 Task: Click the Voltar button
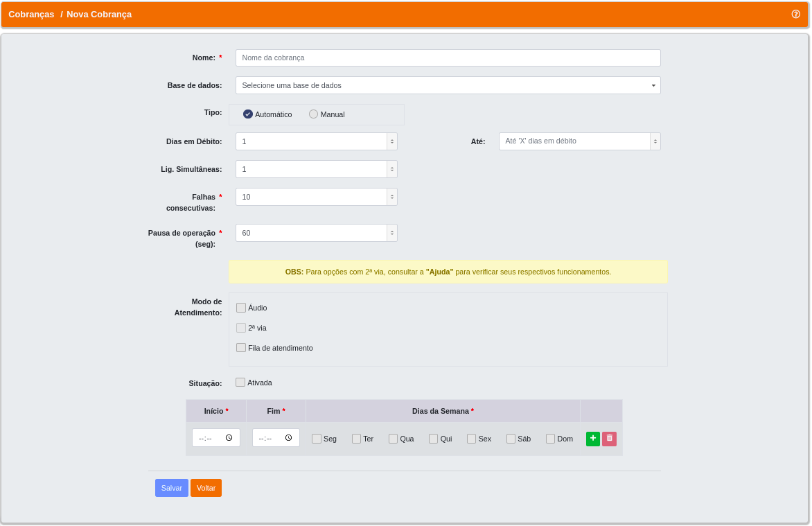(206, 488)
